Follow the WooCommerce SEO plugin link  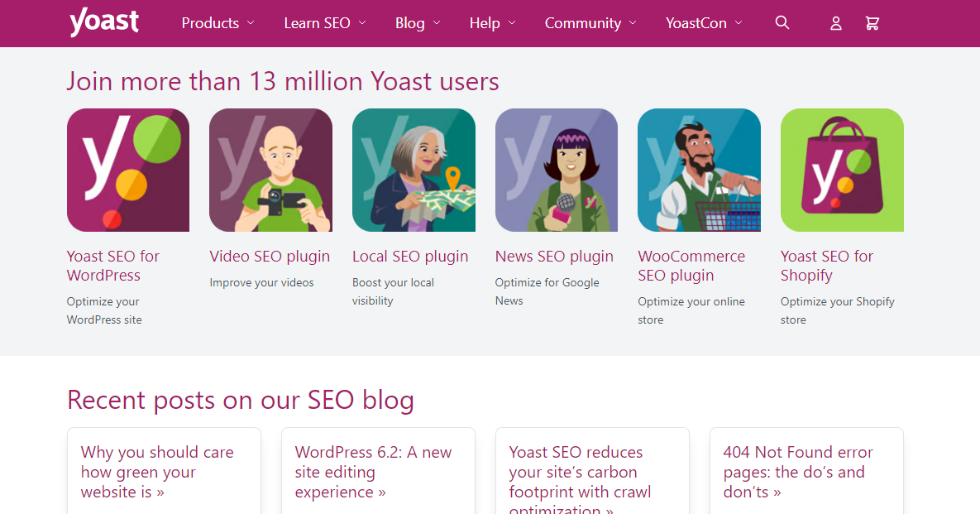point(691,266)
